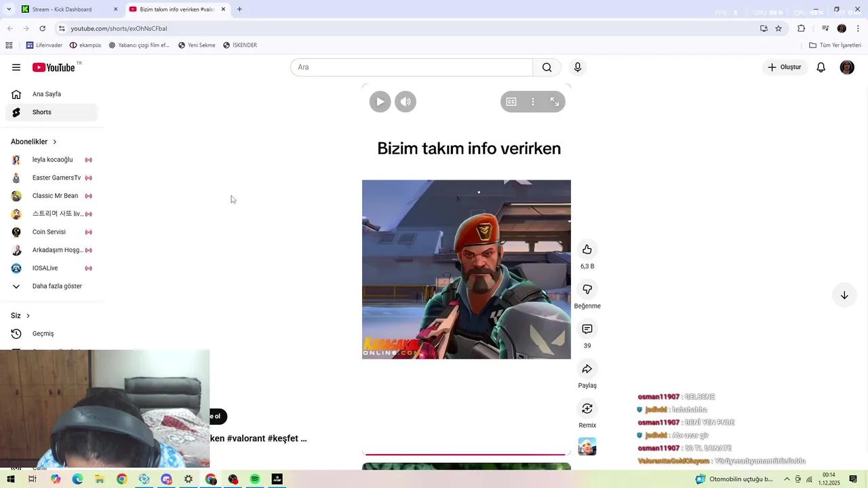
Task: Open Coin Servisi channel
Action: point(52,232)
